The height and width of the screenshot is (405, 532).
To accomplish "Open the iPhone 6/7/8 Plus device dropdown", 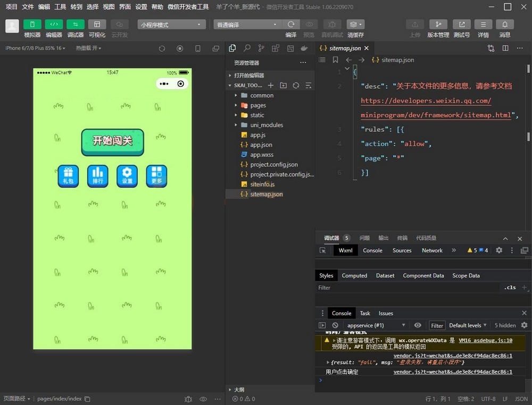I will (x=35, y=48).
